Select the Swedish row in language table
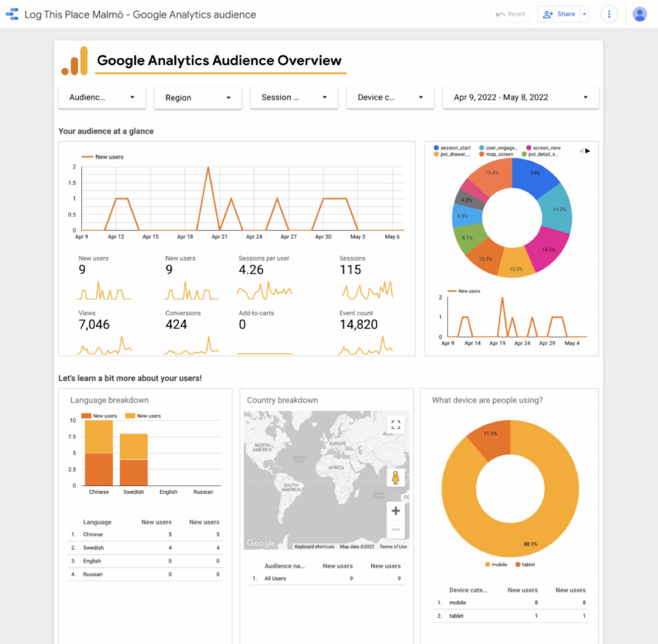Image resolution: width=658 pixels, height=644 pixels. point(145,548)
